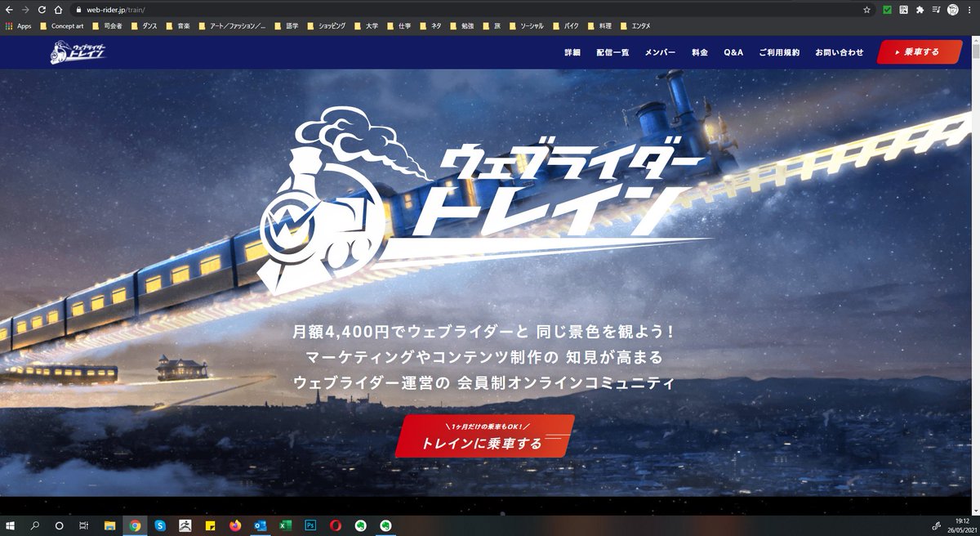Open the 司会者 bookmark folder
Viewport: 980px width, 536px height.
(108, 26)
